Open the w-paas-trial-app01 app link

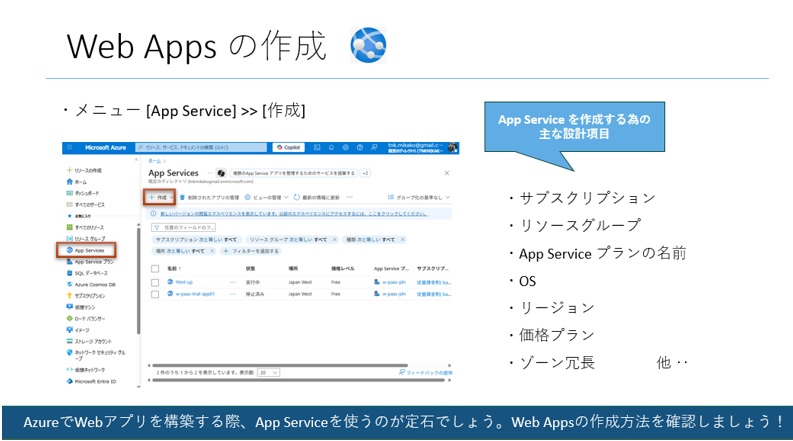point(195,294)
